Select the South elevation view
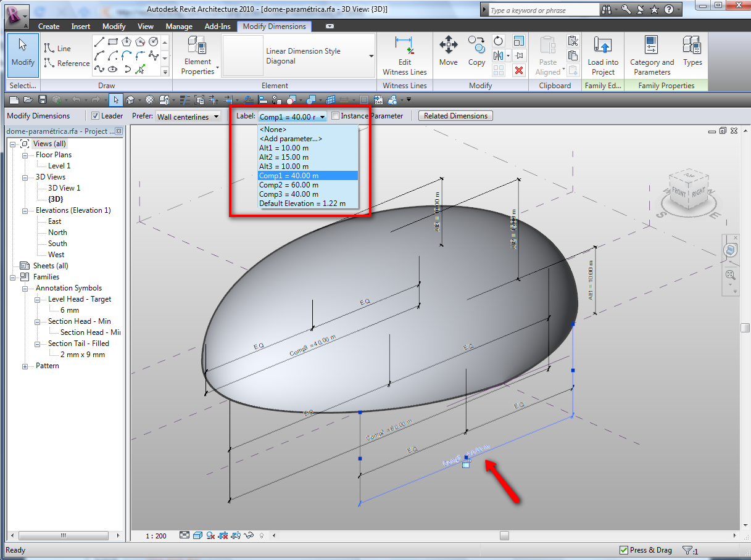Viewport: 751px width, 560px height. [x=57, y=244]
